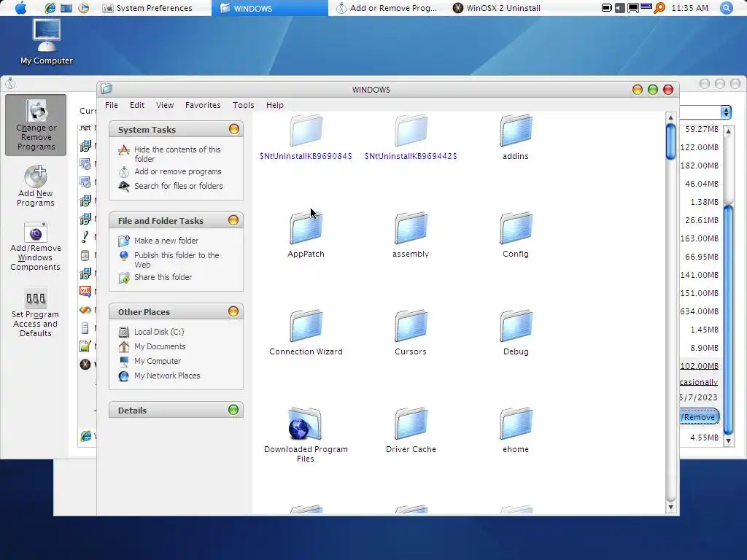Select the Connection Wizard folder
747x560 pixels.
306,332
